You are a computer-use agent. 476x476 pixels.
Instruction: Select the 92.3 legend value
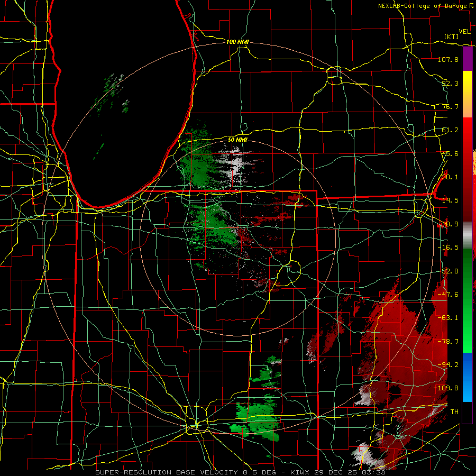point(450,83)
